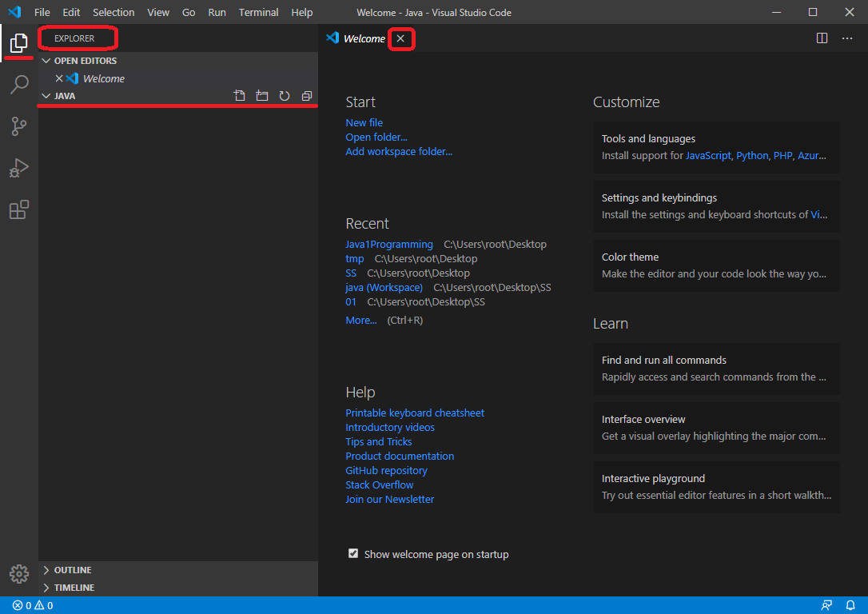The width and height of the screenshot is (868, 614).
Task: Close Welcome in Open Editors list
Action: coord(59,78)
